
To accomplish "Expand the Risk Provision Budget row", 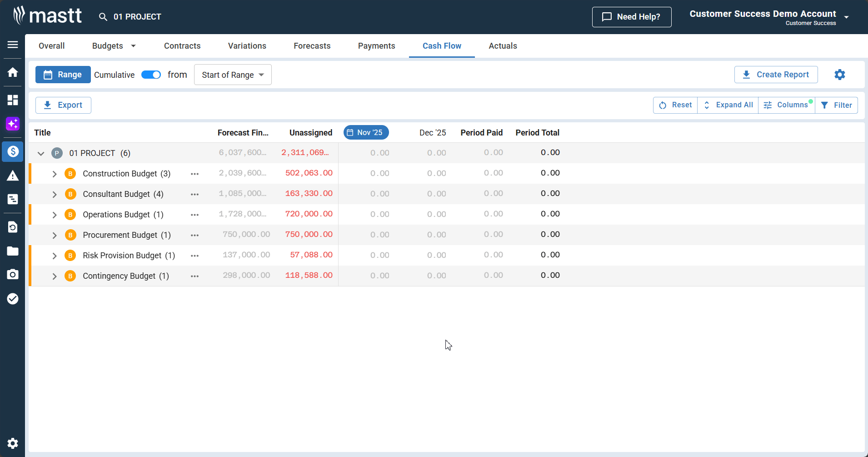I will point(55,256).
